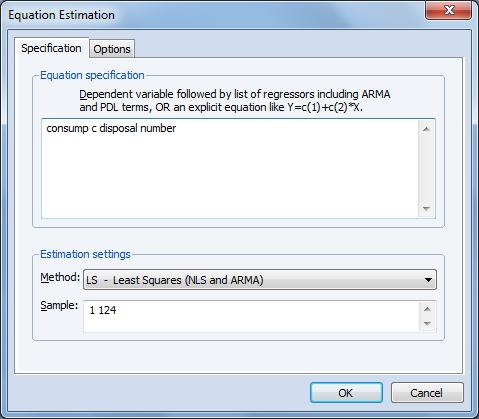Click the Method label
Viewport: 479px width, 419px height.
(60, 277)
